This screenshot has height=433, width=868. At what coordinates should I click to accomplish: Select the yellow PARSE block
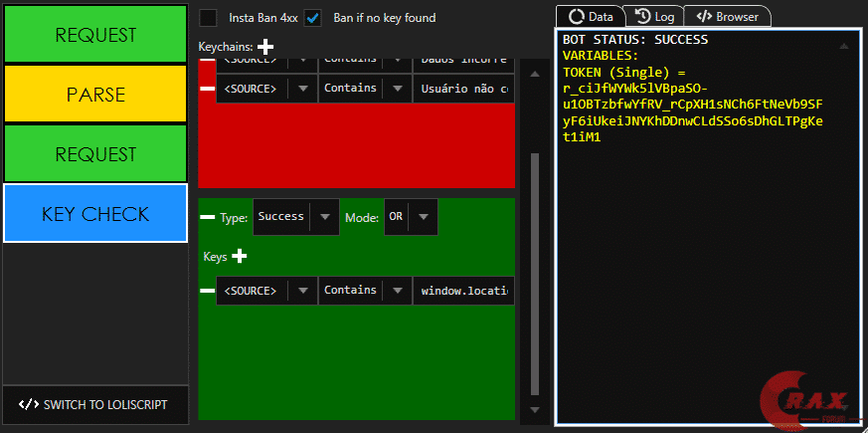click(95, 94)
